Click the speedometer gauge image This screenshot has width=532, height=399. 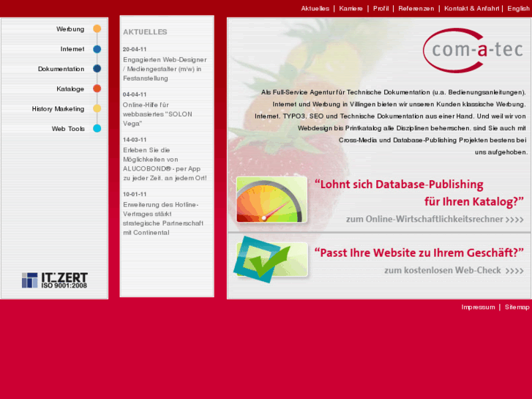point(271,199)
